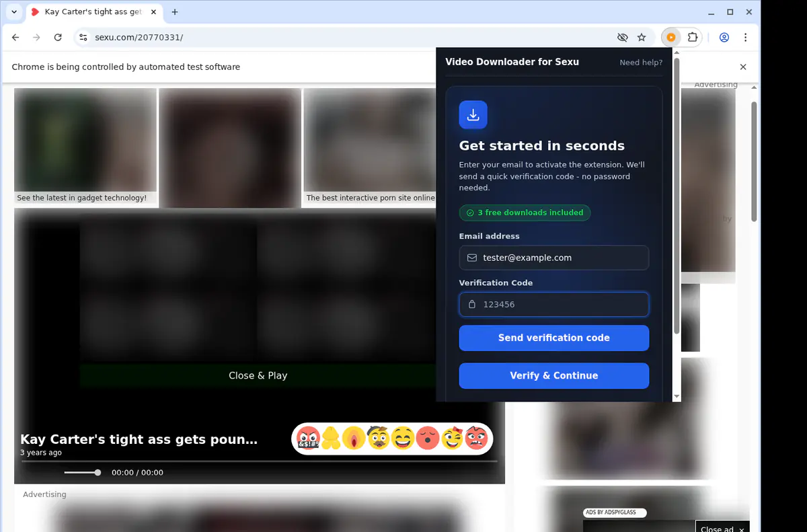Click Verify & Continue button
Screen dimensions: 807x532
(554, 375)
